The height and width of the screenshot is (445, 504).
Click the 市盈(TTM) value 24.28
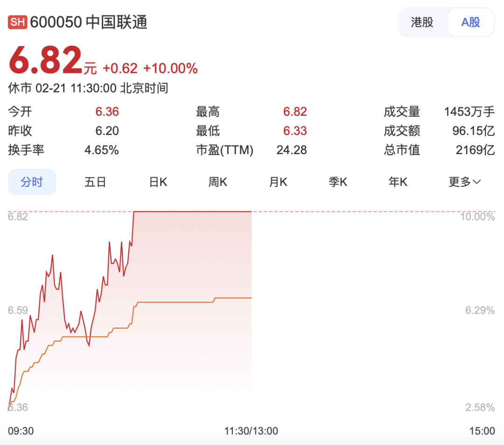click(x=292, y=150)
